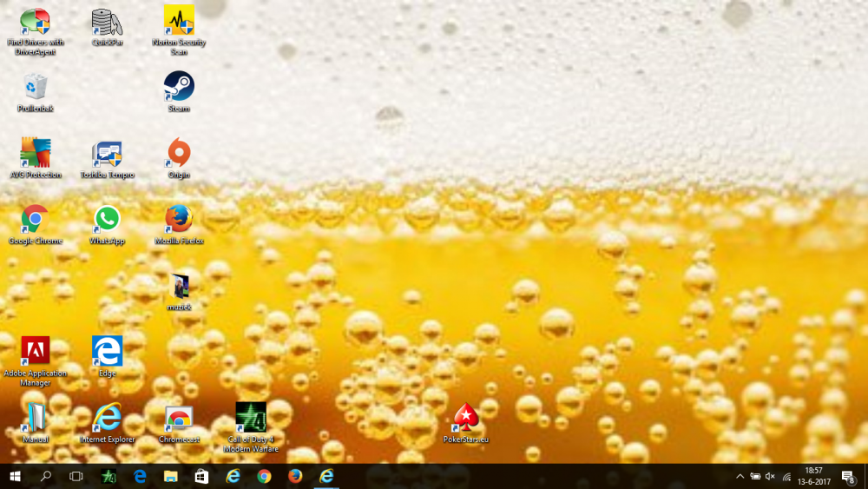Open File Explorer from the taskbar

(x=171, y=476)
